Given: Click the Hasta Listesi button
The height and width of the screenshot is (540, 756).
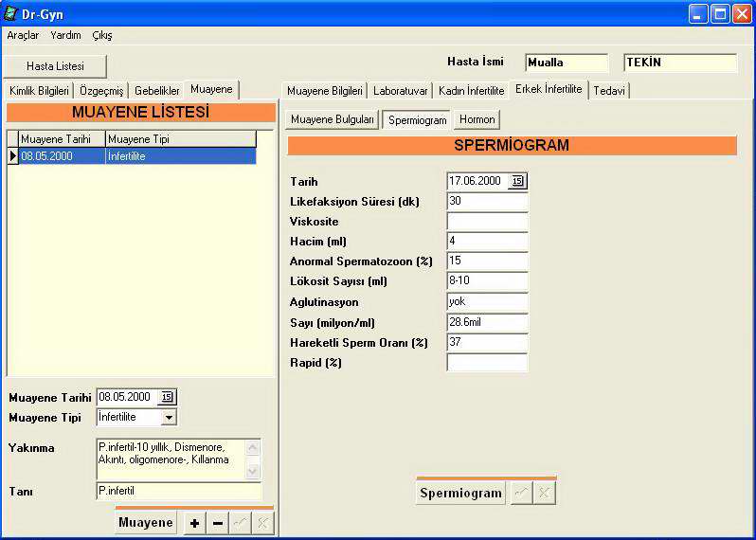Looking at the screenshot, I should pos(55,66).
